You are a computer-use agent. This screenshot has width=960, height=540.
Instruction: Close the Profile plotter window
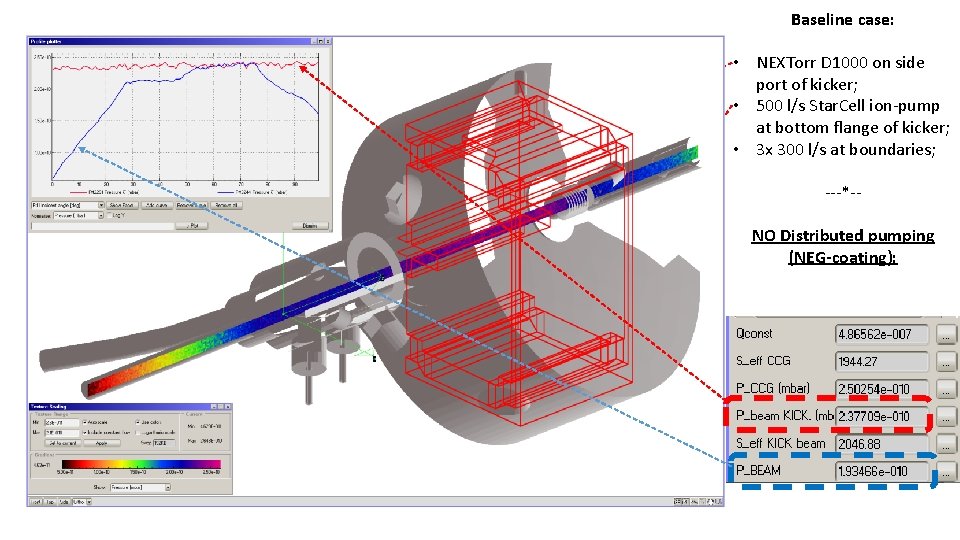(x=328, y=41)
